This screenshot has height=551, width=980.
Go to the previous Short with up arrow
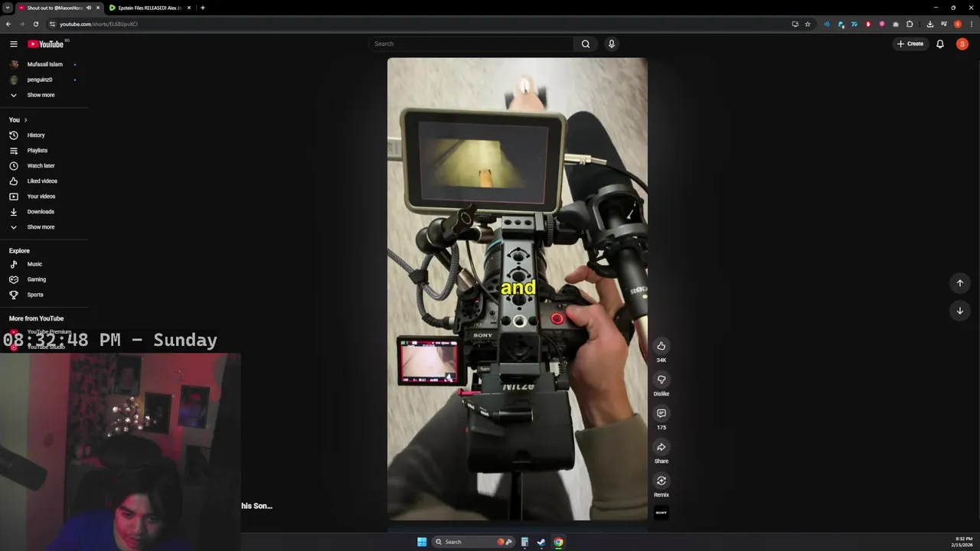tap(960, 283)
